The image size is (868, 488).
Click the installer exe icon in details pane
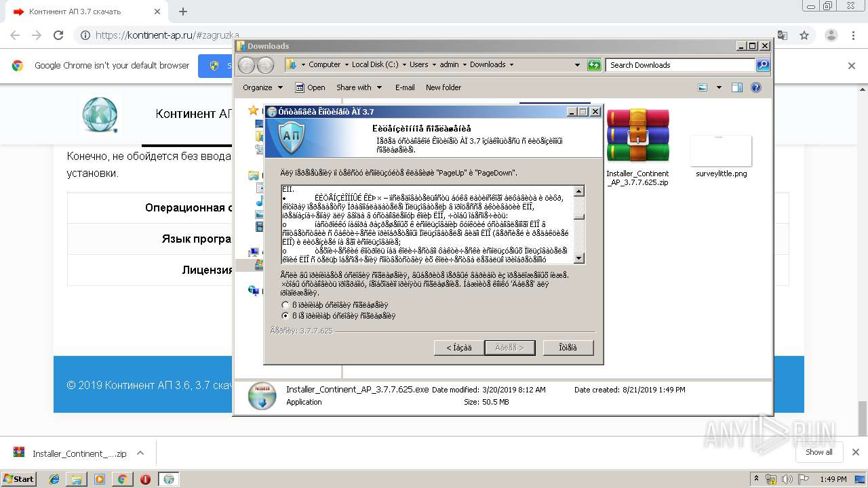[262, 396]
